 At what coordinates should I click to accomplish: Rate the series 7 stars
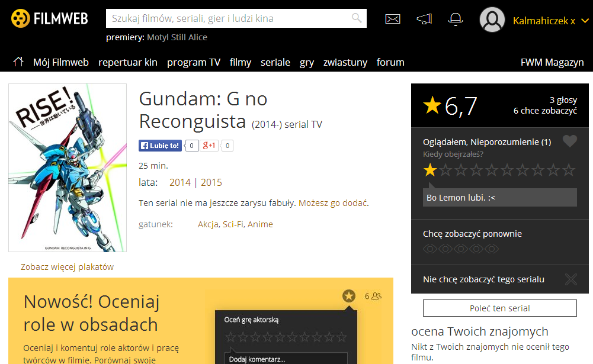523,170
